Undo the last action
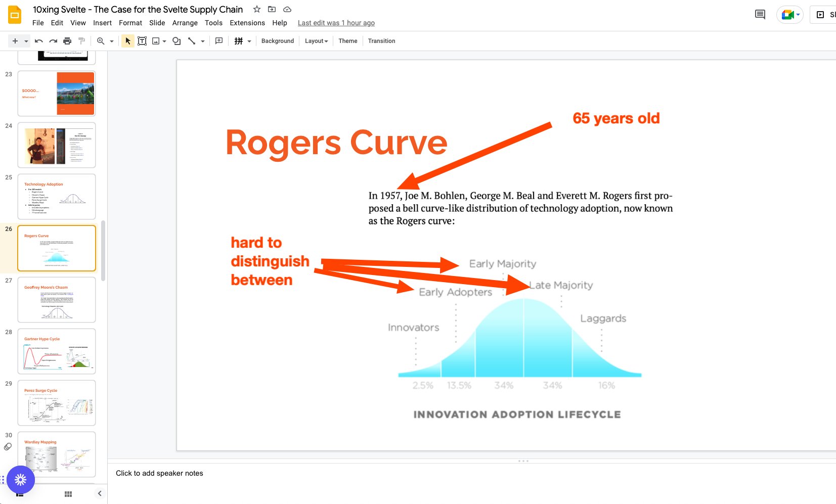Image resolution: width=836 pixels, height=504 pixels. pyautogui.click(x=39, y=41)
